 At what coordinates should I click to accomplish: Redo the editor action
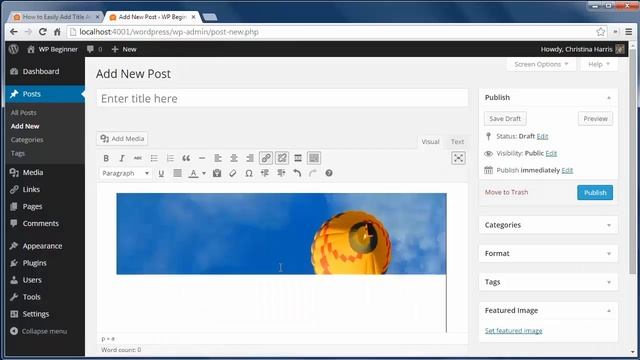[313, 173]
